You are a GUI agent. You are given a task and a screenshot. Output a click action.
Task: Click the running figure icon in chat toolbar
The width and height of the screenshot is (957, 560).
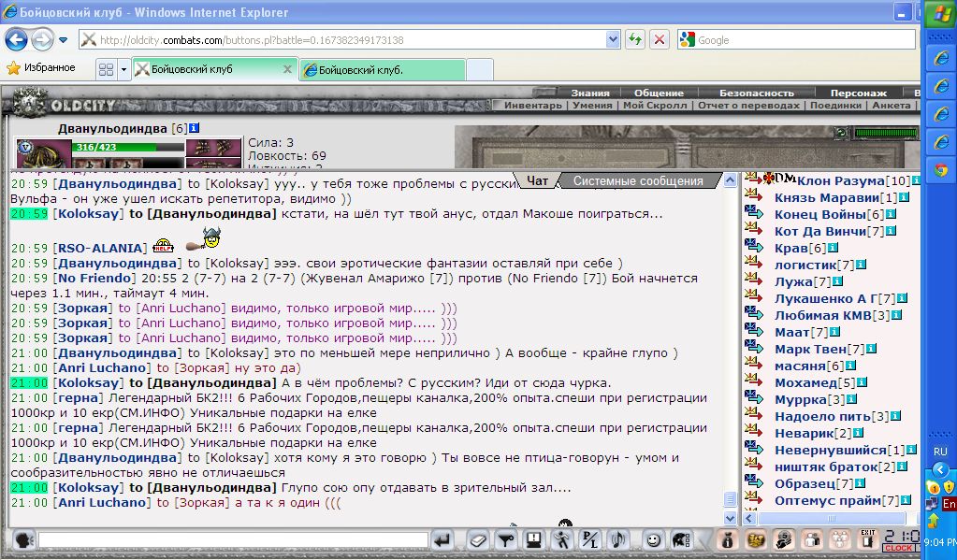click(562, 539)
